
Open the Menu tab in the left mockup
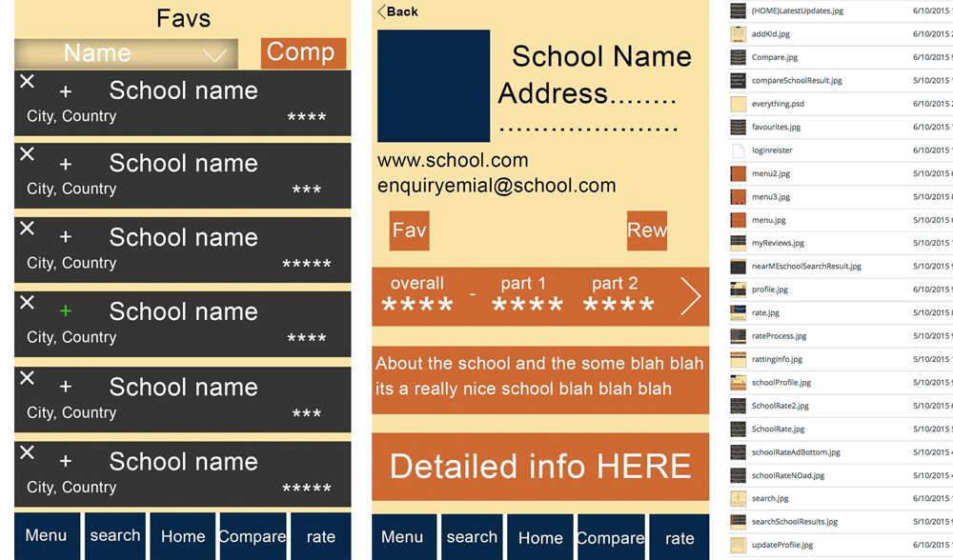click(46, 536)
